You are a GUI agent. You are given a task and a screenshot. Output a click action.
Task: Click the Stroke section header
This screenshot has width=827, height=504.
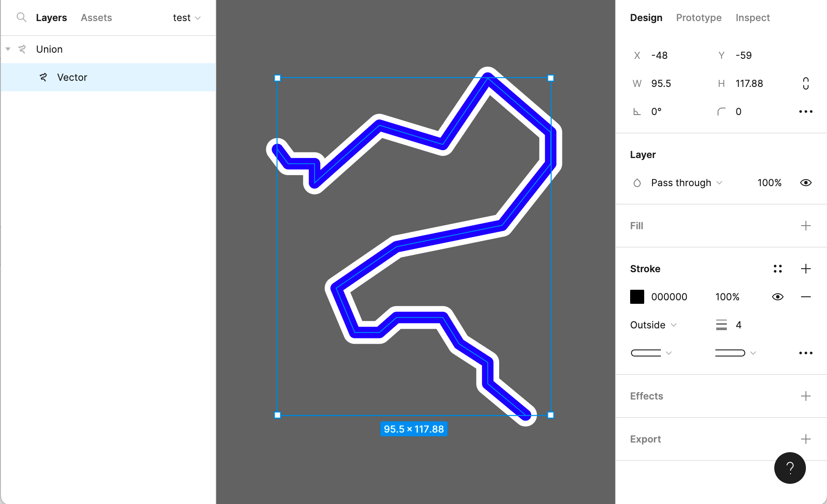tap(645, 269)
